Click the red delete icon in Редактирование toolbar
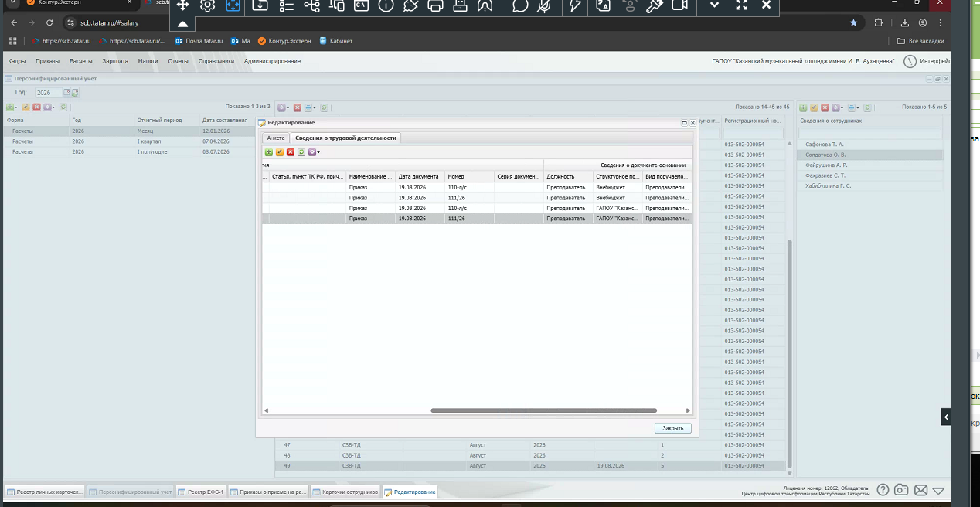 (291, 152)
